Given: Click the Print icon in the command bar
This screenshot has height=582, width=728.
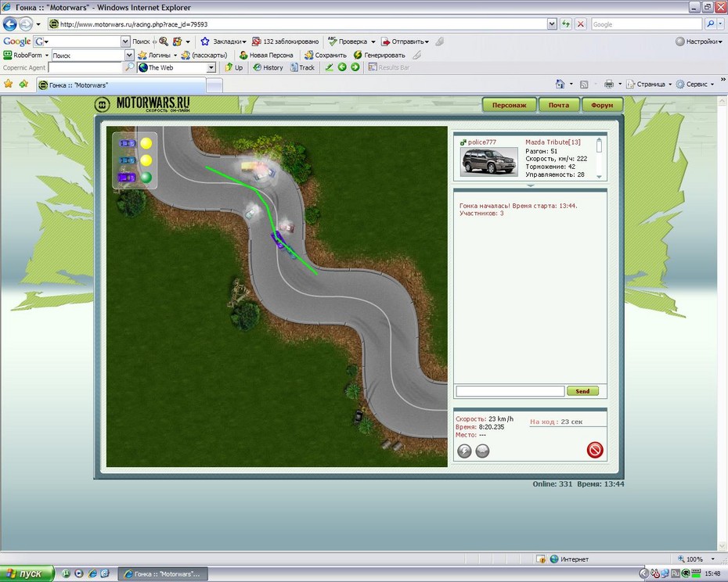Looking at the screenshot, I should 609,84.
